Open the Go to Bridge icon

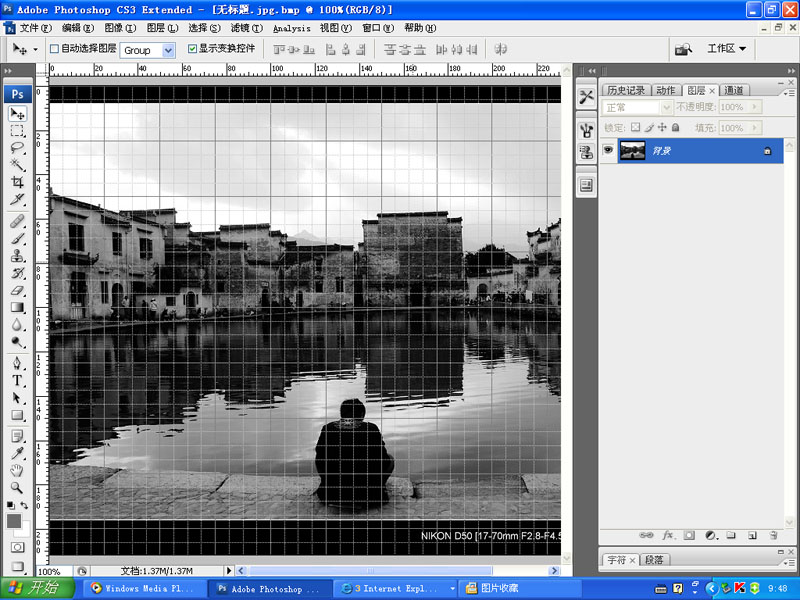684,49
